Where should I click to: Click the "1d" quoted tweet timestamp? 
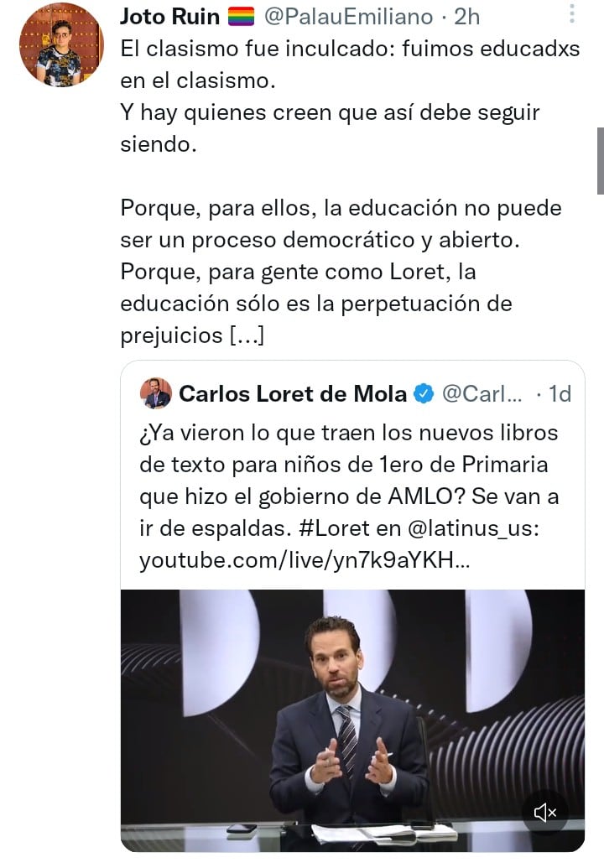pos(559,393)
